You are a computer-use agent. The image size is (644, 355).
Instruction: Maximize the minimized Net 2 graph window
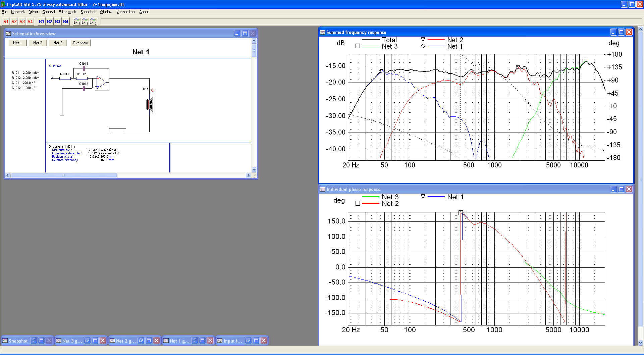click(x=149, y=341)
